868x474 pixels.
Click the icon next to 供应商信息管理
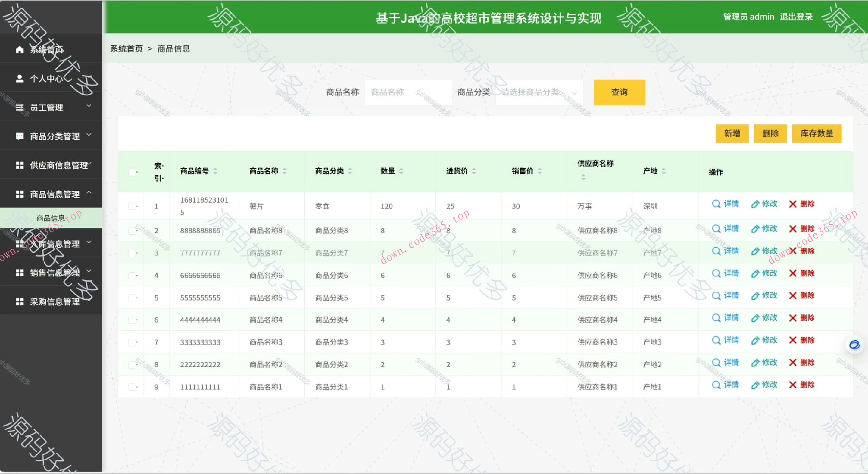[19, 165]
